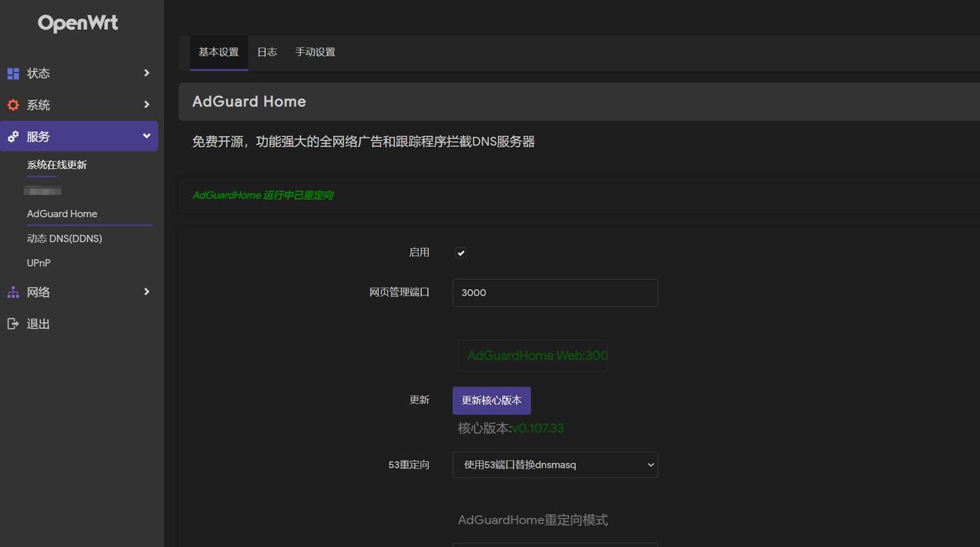Toggle the 启用 checkbox
The height and width of the screenshot is (547, 980).
461,252
